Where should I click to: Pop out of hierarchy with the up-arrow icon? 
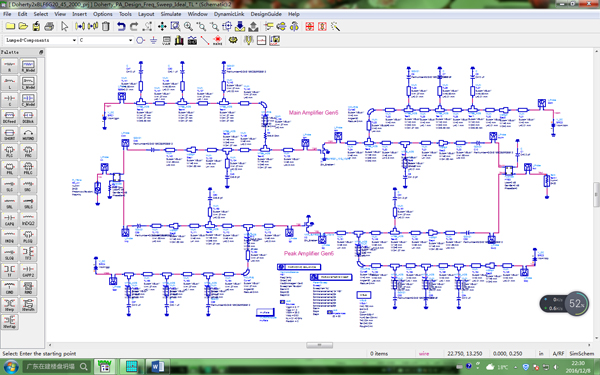click(253, 26)
